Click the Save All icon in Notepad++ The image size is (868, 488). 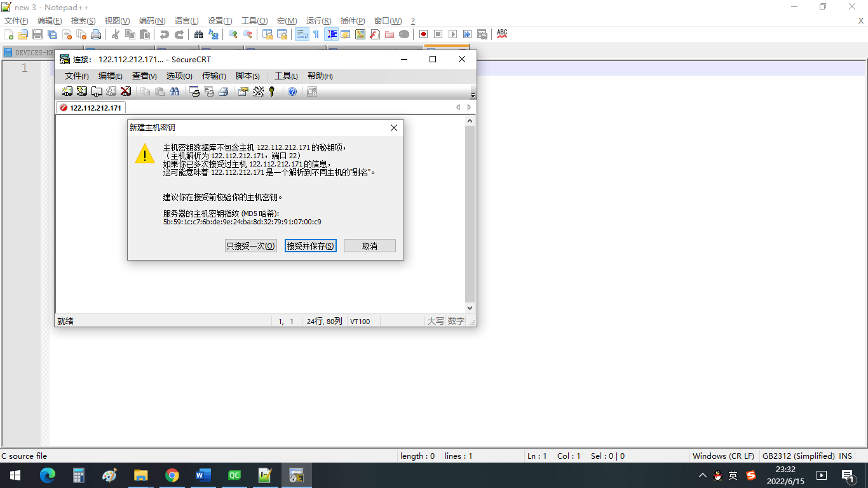click(x=52, y=34)
